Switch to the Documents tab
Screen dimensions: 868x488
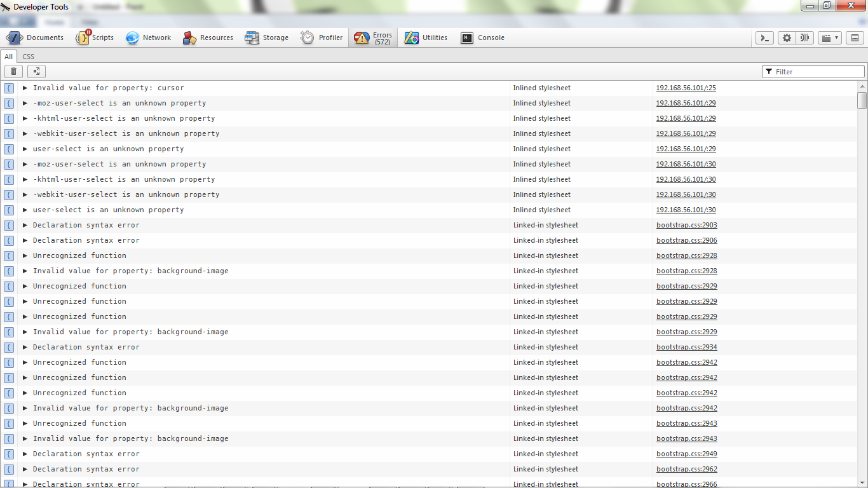coord(35,37)
